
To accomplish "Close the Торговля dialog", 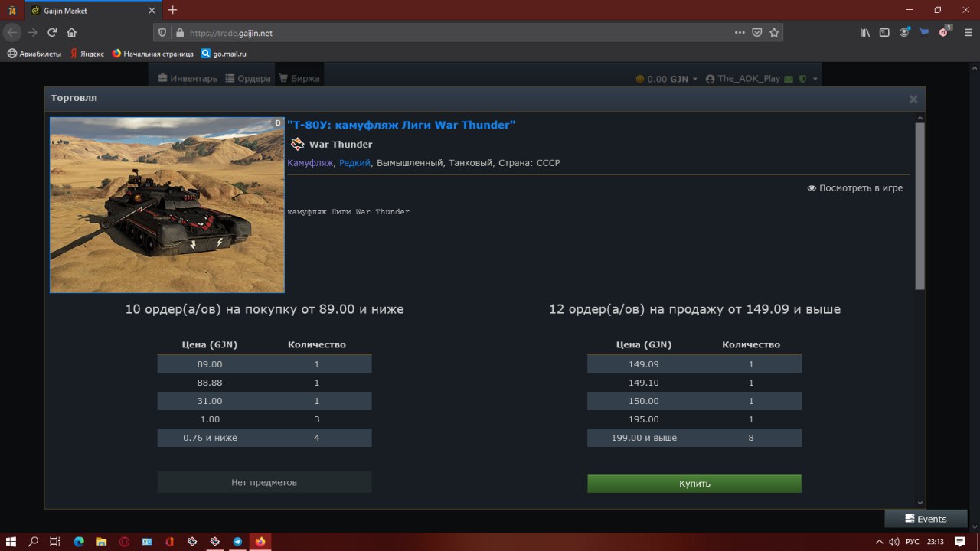I will click(913, 99).
